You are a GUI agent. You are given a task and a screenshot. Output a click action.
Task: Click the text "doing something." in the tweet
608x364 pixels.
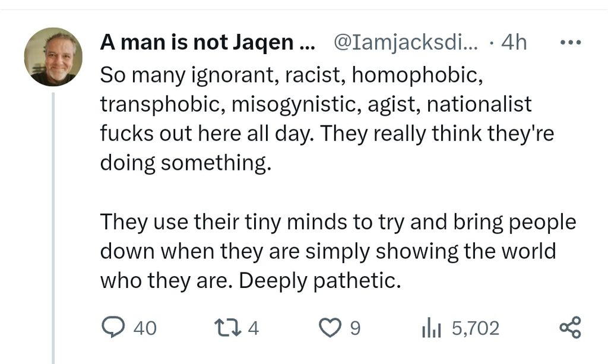pyautogui.click(x=184, y=163)
